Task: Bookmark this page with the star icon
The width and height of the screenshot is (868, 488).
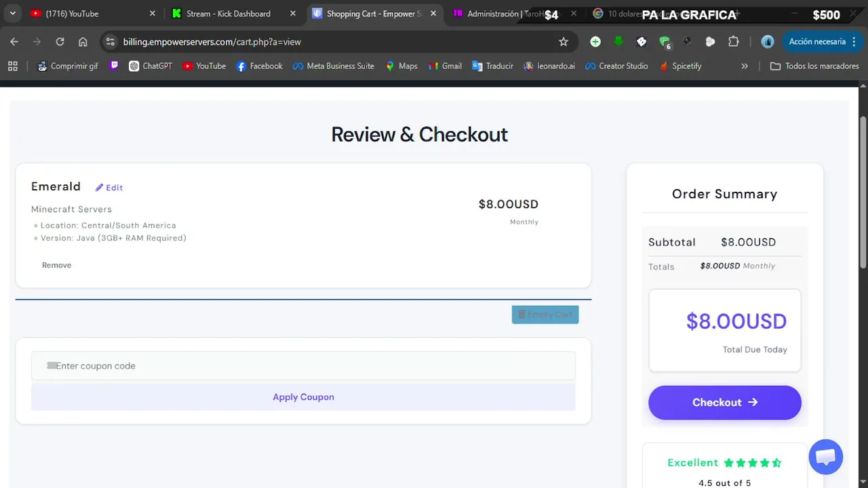Action: (x=564, y=41)
